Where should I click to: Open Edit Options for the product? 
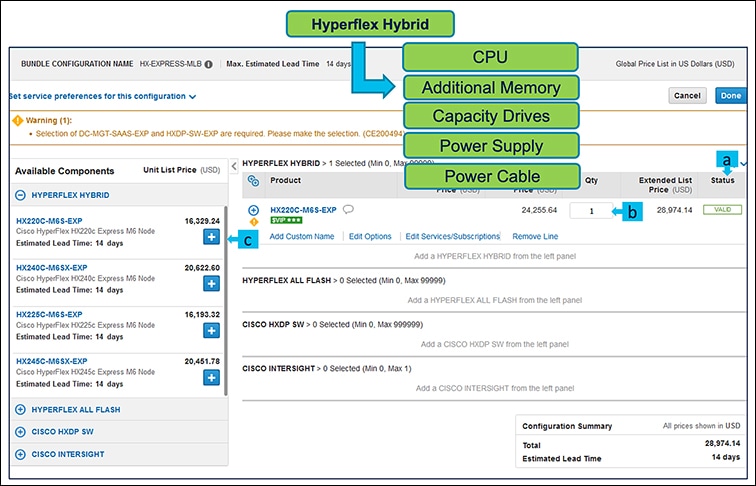(x=370, y=236)
